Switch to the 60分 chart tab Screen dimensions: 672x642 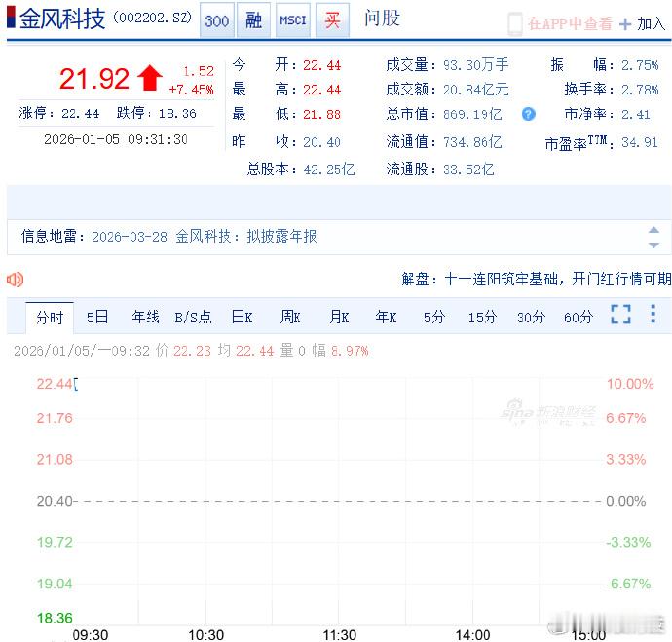point(579,318)
